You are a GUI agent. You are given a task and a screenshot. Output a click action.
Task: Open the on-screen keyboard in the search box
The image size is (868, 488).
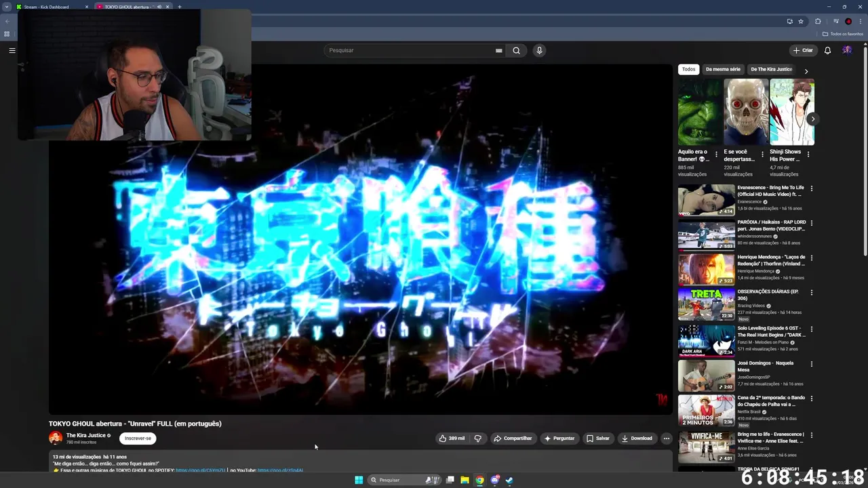coord(498,50)
